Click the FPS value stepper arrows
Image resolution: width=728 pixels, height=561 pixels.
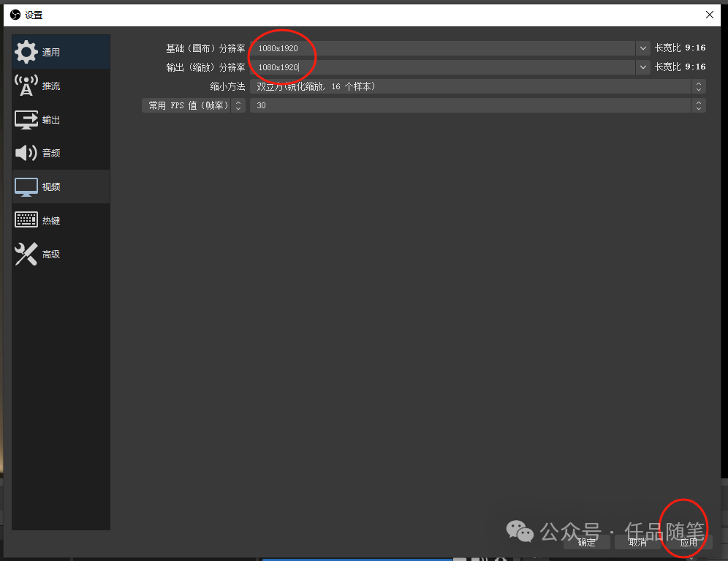(x=698, y=105)
